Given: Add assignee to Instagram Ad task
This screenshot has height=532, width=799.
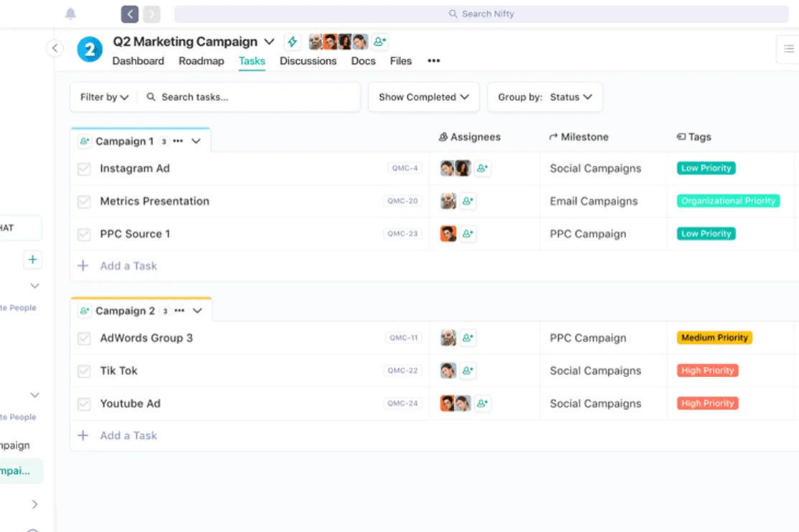Looking at the screenshot, I should coord(483,168).
